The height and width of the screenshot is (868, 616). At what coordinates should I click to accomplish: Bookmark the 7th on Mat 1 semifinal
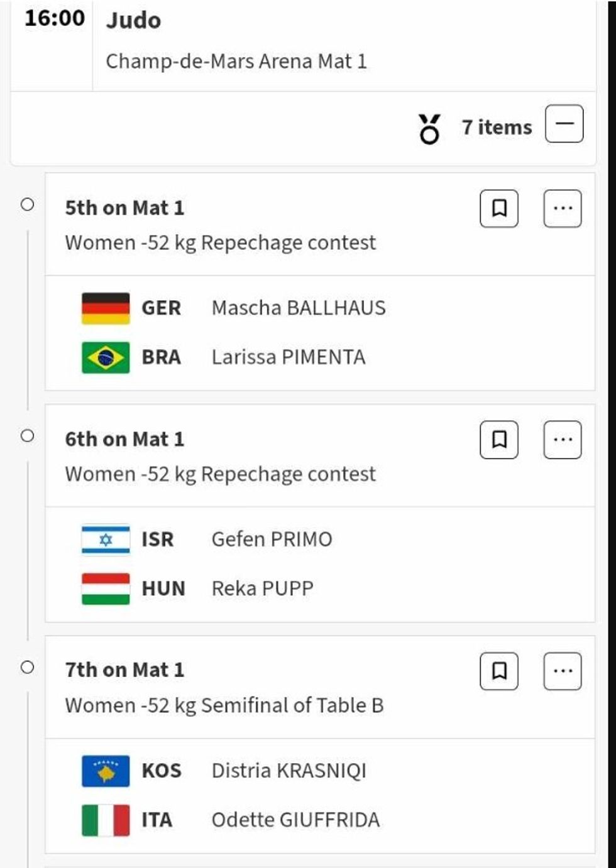point(499,671)
